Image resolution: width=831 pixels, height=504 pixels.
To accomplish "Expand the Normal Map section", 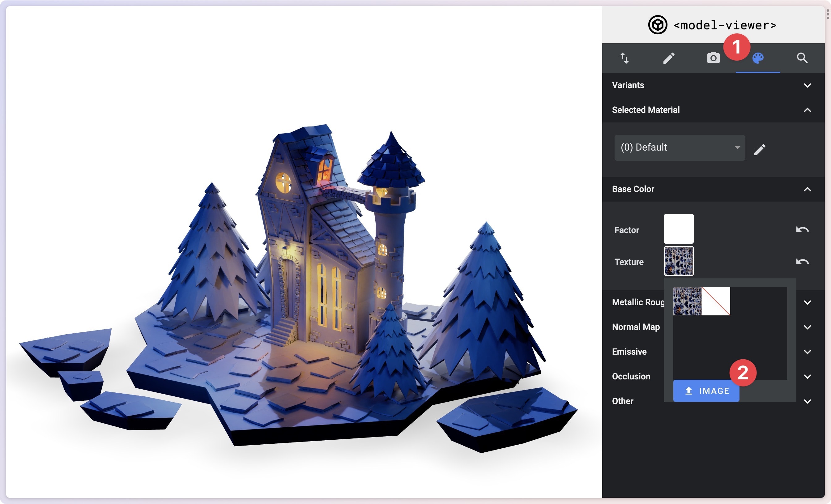I will (808, 327).
